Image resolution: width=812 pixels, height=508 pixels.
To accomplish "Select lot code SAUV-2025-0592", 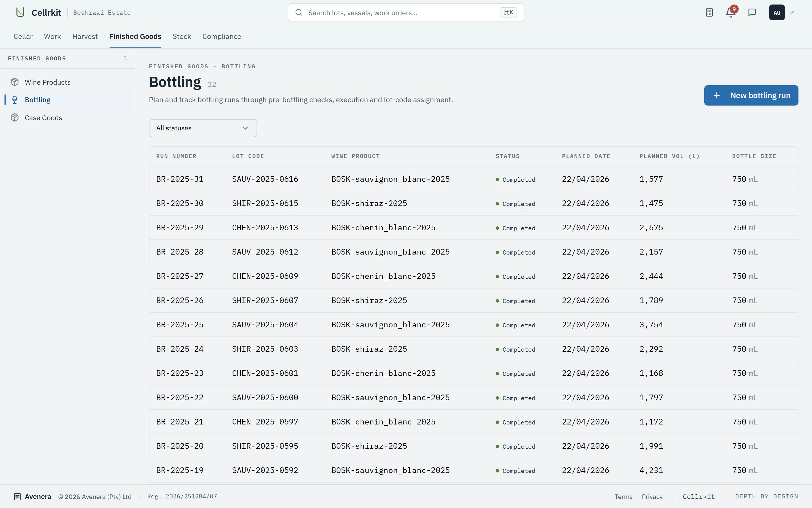I will pyautogui.click(x=265, y=470).
